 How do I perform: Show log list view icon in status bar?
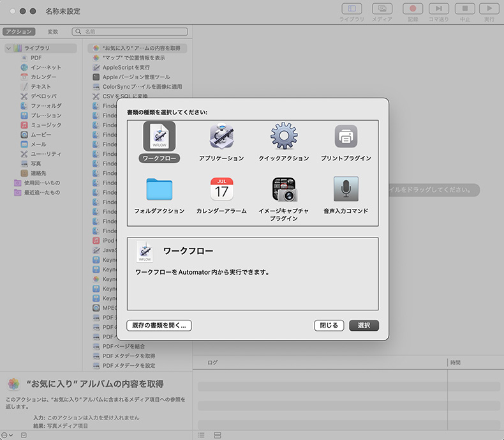[201, 435]
